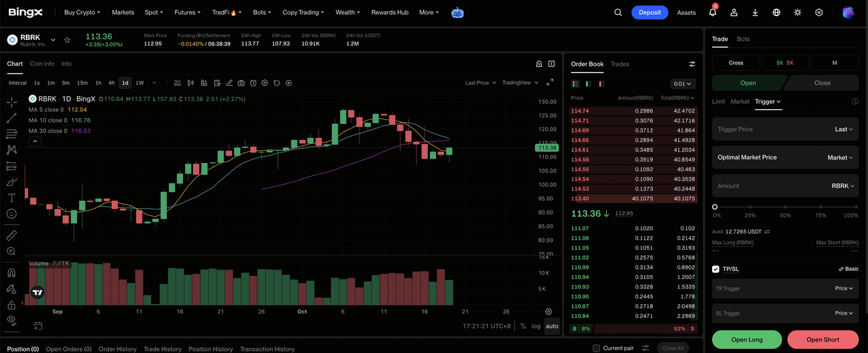Select the brush drawing tool
Screen dimensions: 868x353
[x=12, y=182]
